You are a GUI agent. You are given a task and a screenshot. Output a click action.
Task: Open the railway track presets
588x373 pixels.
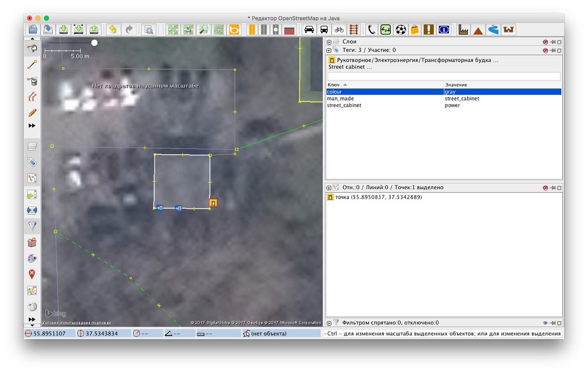[353, 29]
